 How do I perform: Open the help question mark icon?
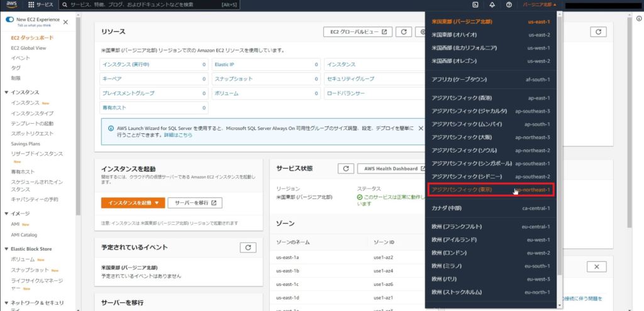508,5
